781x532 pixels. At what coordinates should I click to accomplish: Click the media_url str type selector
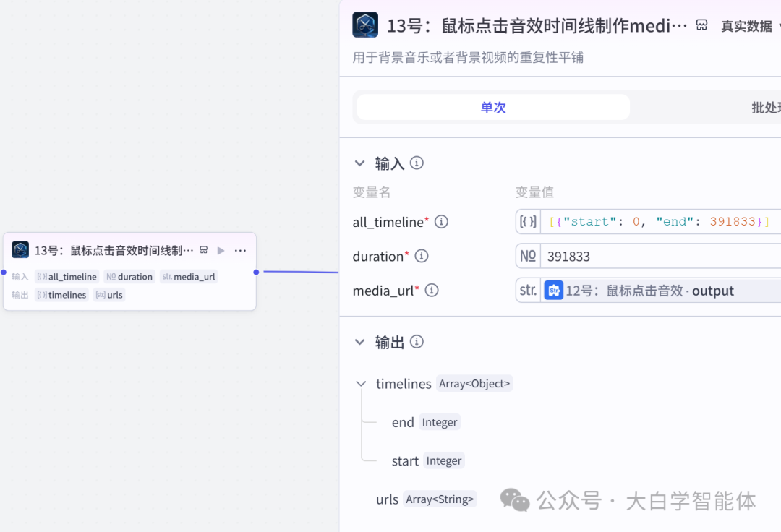pos(528,290)
